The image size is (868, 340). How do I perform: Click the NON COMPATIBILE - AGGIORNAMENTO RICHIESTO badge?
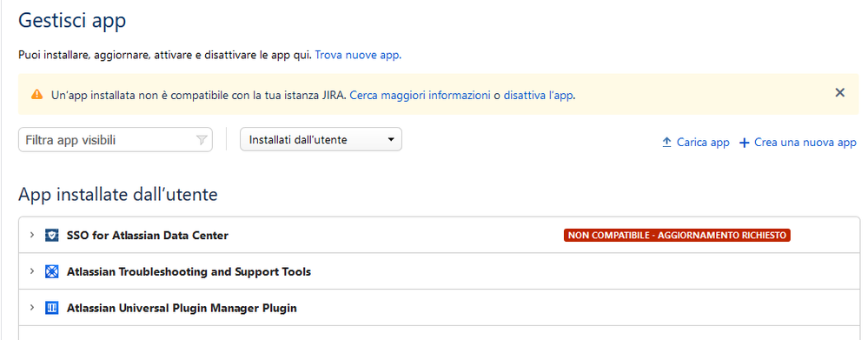(x=677, y=236)
